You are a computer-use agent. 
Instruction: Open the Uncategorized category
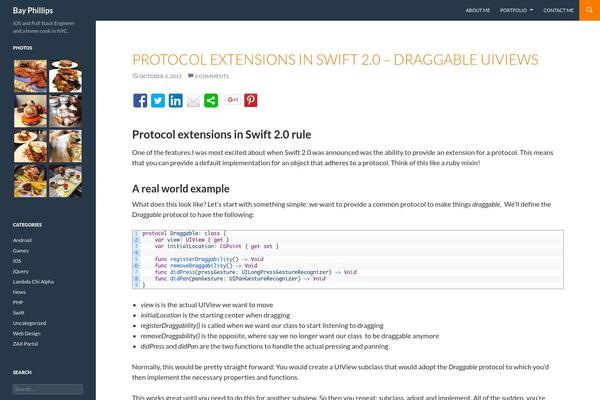[29, 323]
